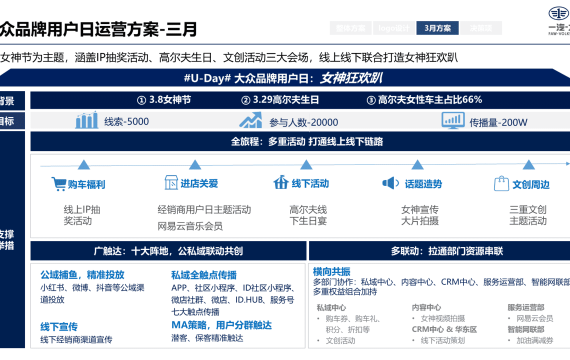570x360 pixels.
Task: Click the 线上IP抽奖活动 text
Action: 82,215
